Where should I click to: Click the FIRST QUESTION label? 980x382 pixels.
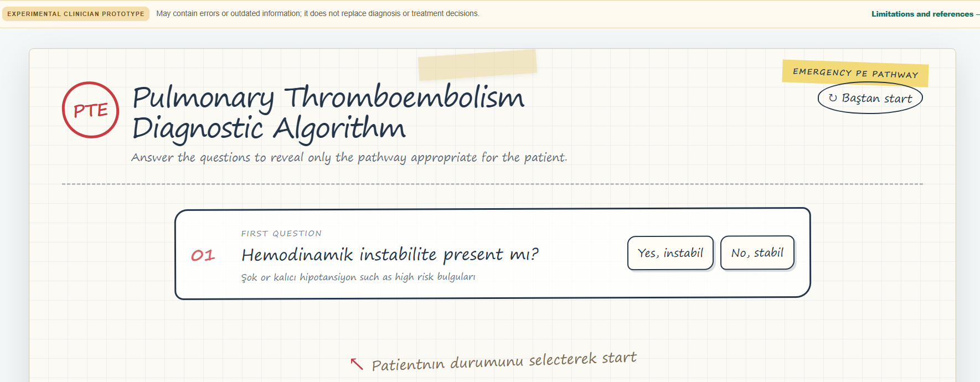281,234
